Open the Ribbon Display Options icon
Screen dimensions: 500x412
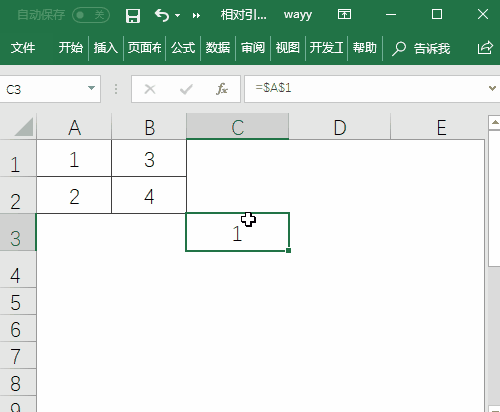tap(344, 14)
